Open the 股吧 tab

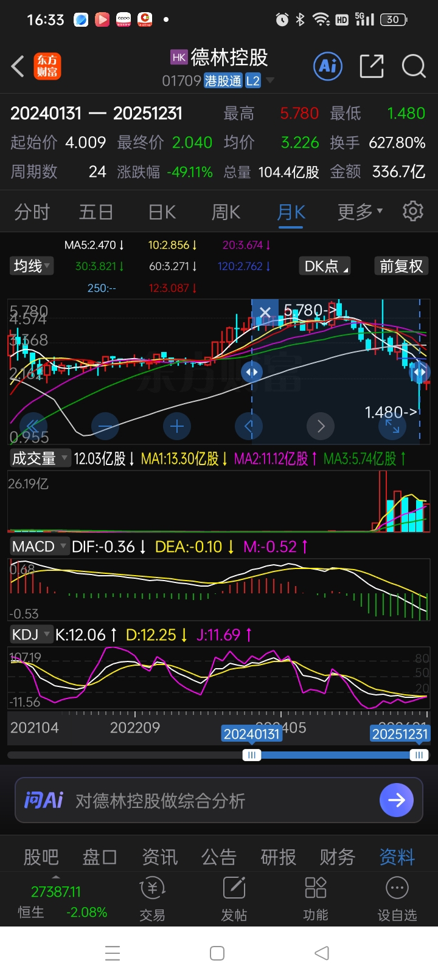(x=41, y=857)
